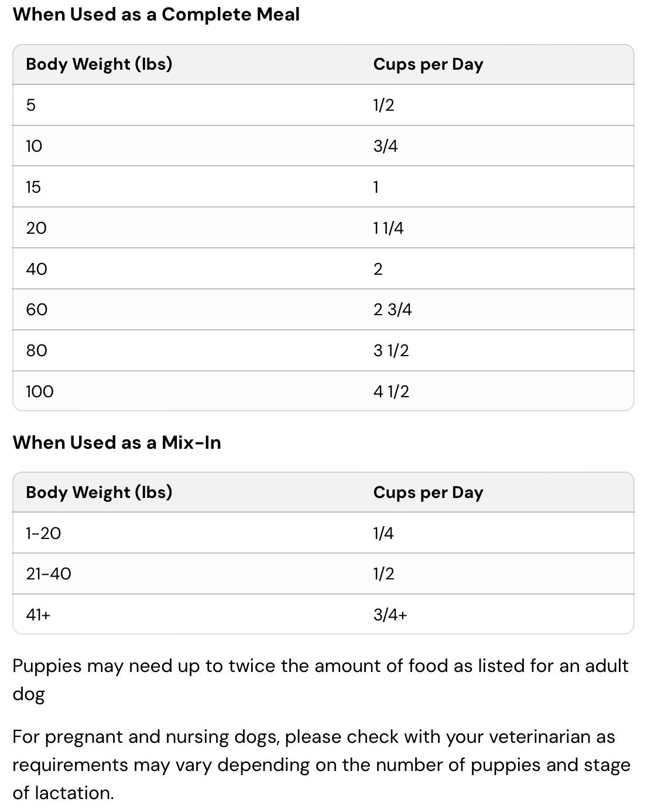This screenshot has height=812, width=651.
Task: Click the 21-40 lbs mix-in weight range
Action: pyautogui.click(x=49, y=574)
